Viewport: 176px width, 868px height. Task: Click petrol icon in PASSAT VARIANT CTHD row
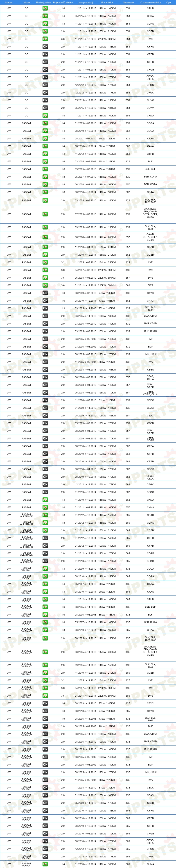[x=45, y=600]
